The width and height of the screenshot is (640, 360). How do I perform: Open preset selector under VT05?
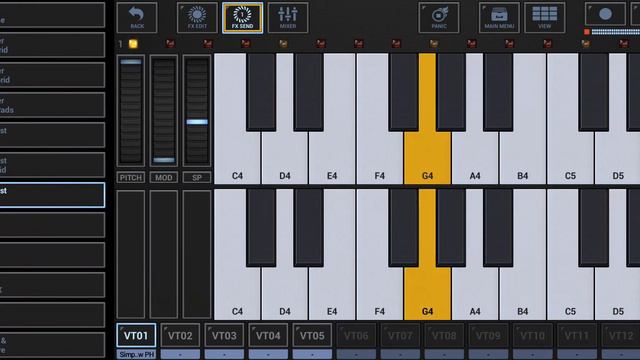coord(312,354)
